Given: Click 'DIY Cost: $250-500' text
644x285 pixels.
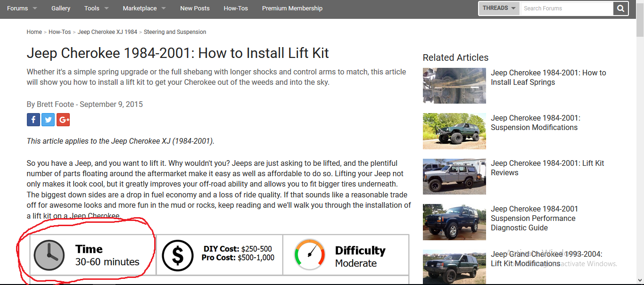Looking at the screenshot, I should 238,249.
